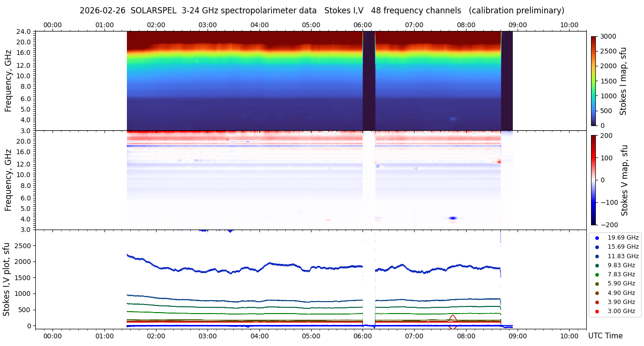Click the Stokes I map rainbow colorbar
Image resolution: width=644 pixels, height=346 pixels.
(593, 81)
